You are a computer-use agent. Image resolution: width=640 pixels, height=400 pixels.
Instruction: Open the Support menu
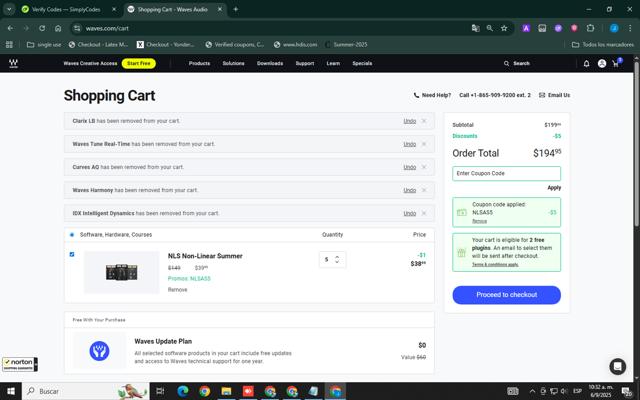coord(304,63)
